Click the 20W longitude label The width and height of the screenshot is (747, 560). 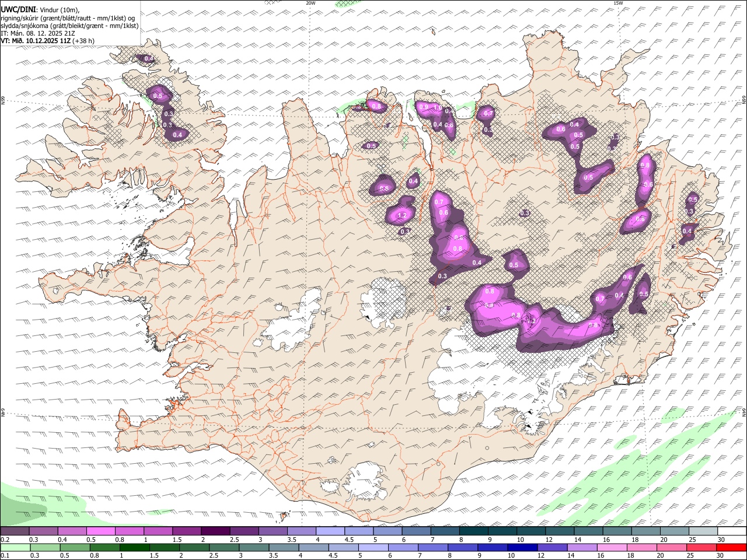(x=311, y=3)
